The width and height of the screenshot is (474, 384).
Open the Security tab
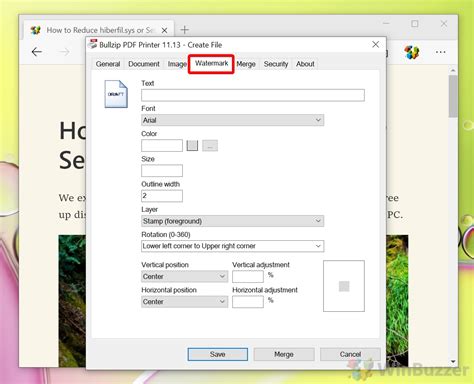pos(276,64)
